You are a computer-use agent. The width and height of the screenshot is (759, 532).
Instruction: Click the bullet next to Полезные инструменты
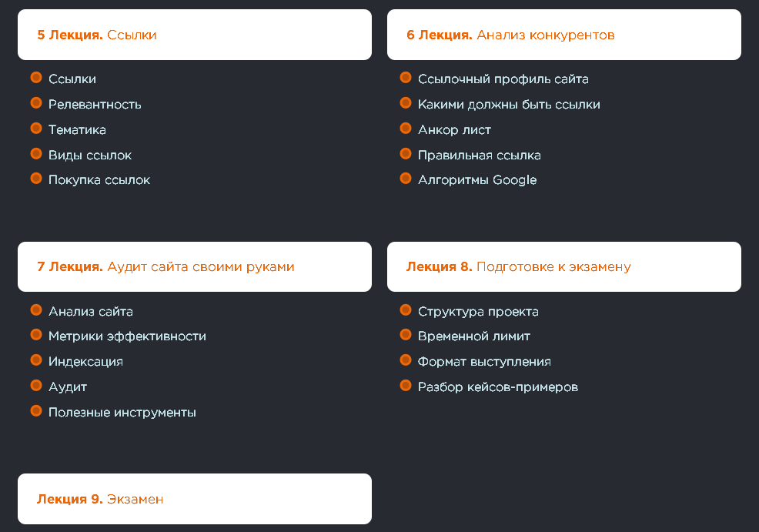click(36, 411)
